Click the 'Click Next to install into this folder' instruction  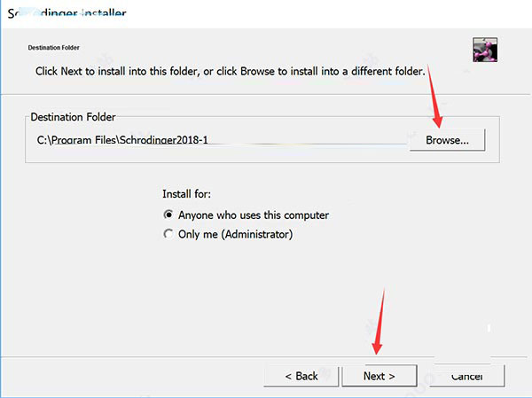coord(230,71)
